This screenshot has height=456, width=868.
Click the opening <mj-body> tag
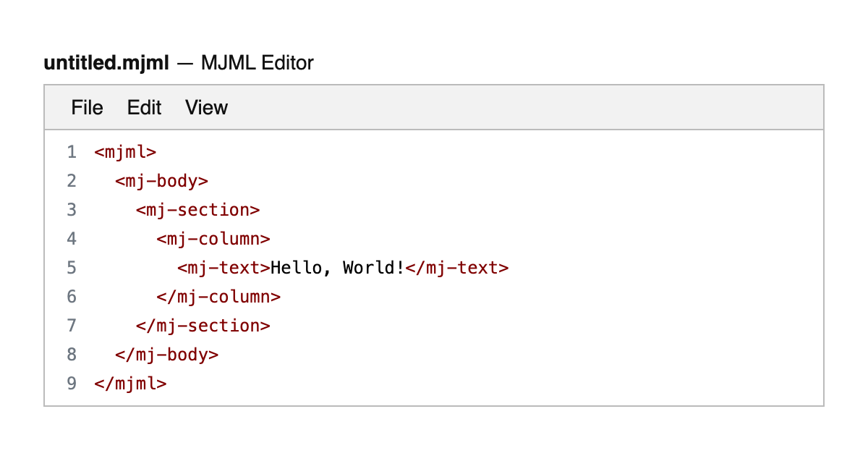tap(161, 181)
